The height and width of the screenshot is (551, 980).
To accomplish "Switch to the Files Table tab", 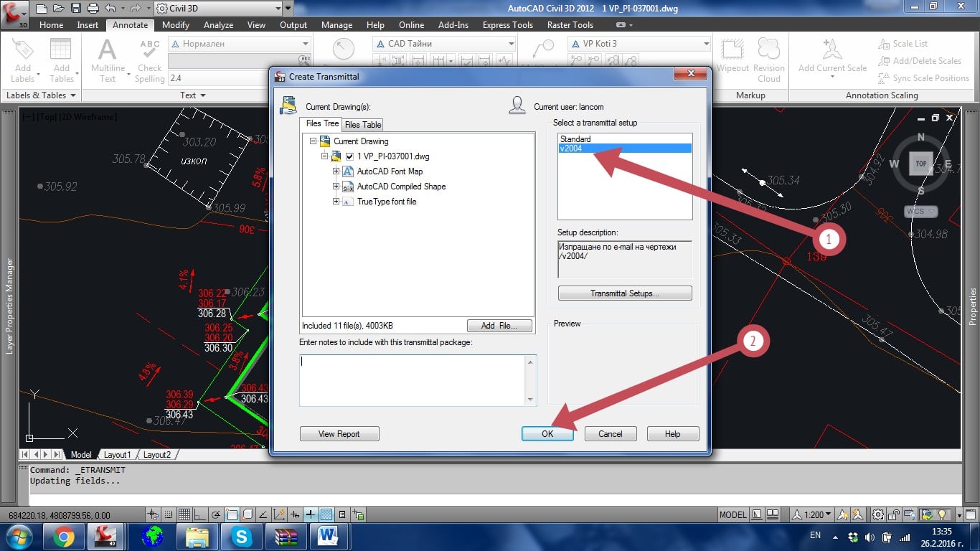I will pyautogui.click(x=363, y=125).
